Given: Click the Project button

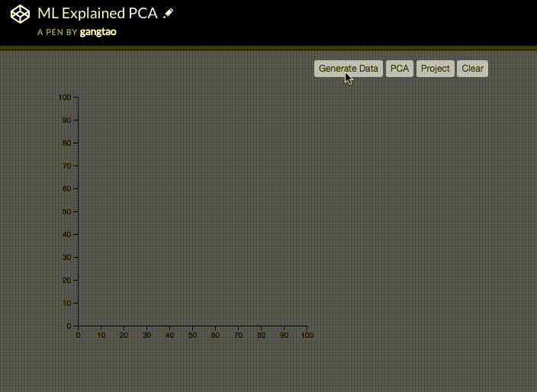Looking at the screenshot, I should [436, 69].
